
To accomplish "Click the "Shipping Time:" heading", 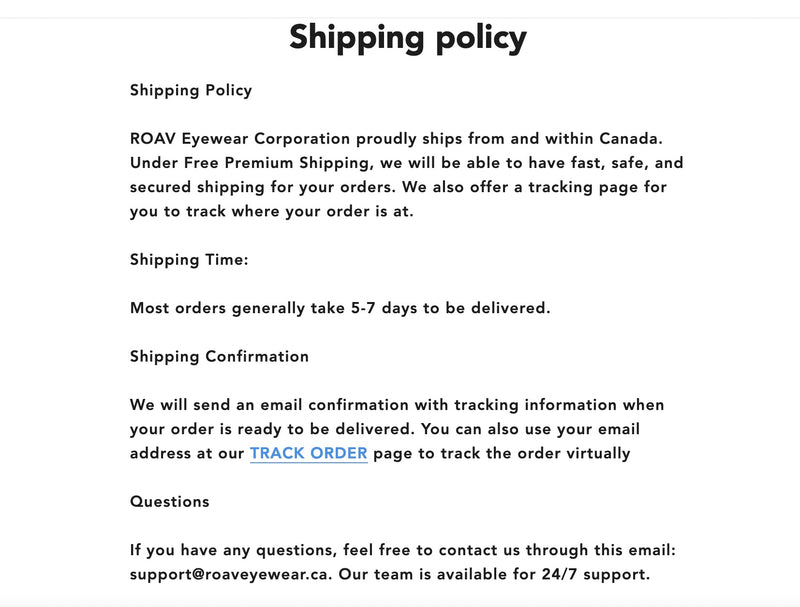I will (x=189, y=259).
